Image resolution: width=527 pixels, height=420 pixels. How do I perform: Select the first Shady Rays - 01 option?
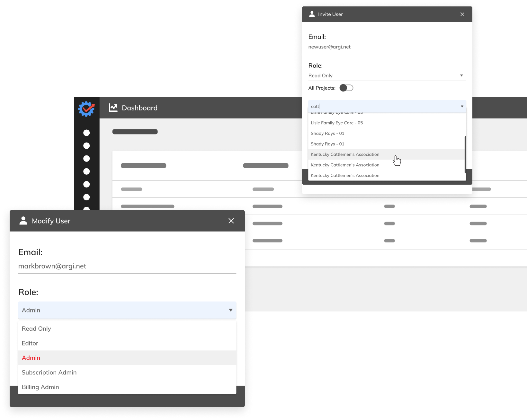tap(327, 133)
